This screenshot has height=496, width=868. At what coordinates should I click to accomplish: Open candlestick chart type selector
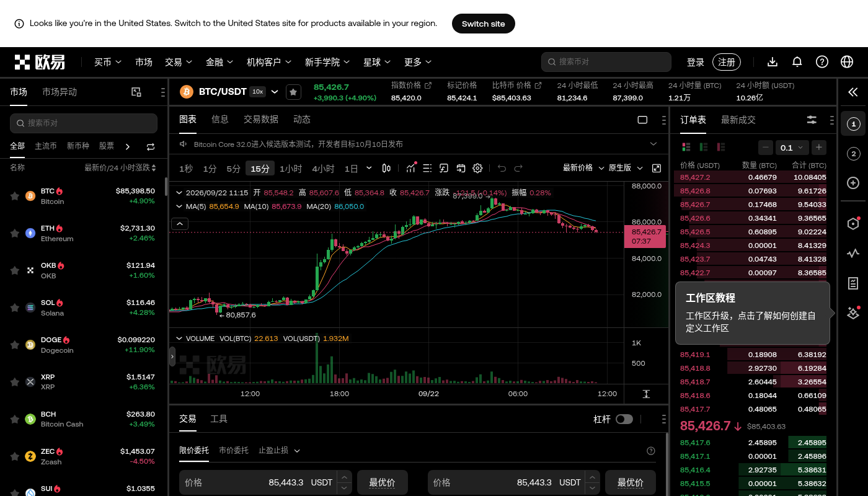(387, 168)
